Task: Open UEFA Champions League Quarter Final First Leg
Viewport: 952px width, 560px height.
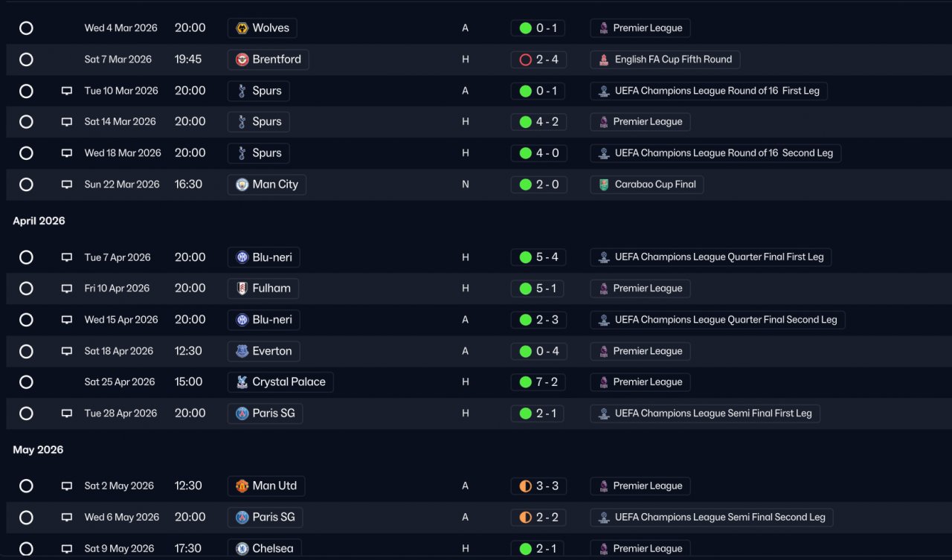Action: (x=711, y=257)
